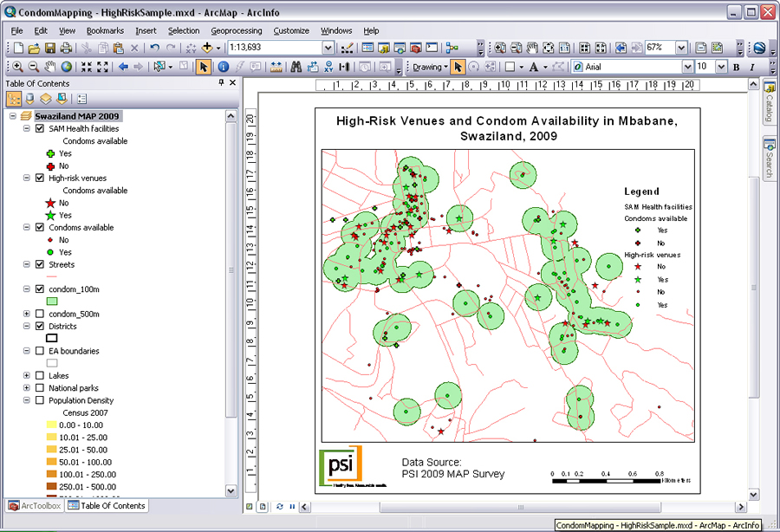This screenshot has width=780, height=532.
Task: Click the Full Extent globe icon
Action: (67, 67)
